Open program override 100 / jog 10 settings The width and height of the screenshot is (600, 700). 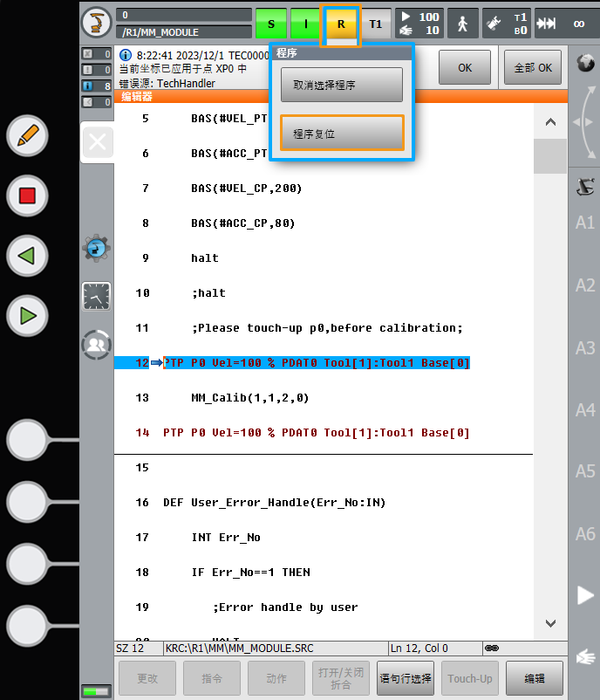419,24
